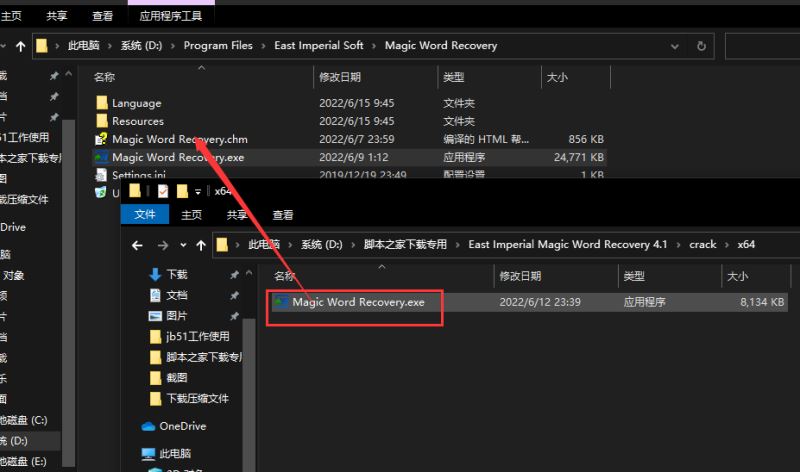Select 本地磁盘 (C:) in back window sidebar
This screenshot has height=472, width=800.
click(24, 420)
